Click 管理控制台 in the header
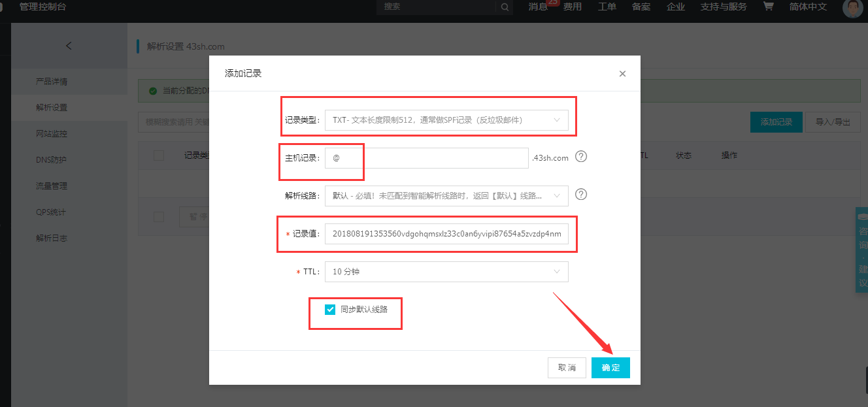868x407 pixels. tap(42, 7)
